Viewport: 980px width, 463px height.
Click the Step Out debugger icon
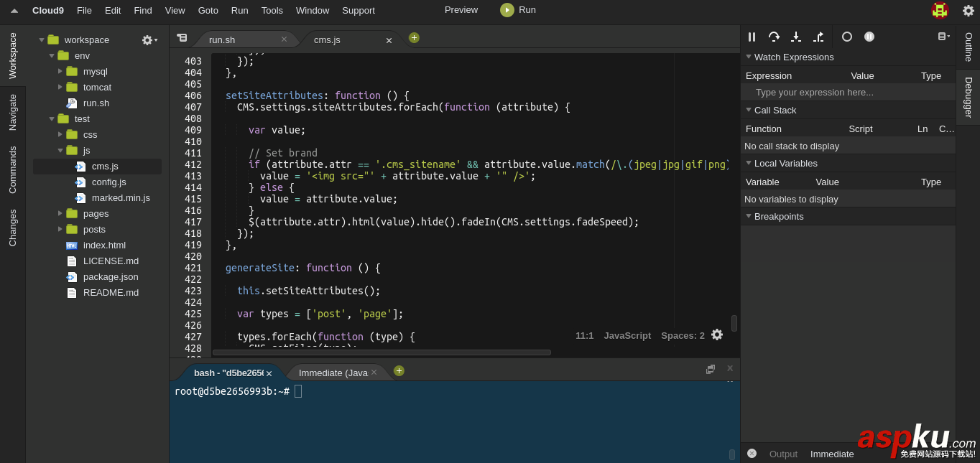coord(818,37)
